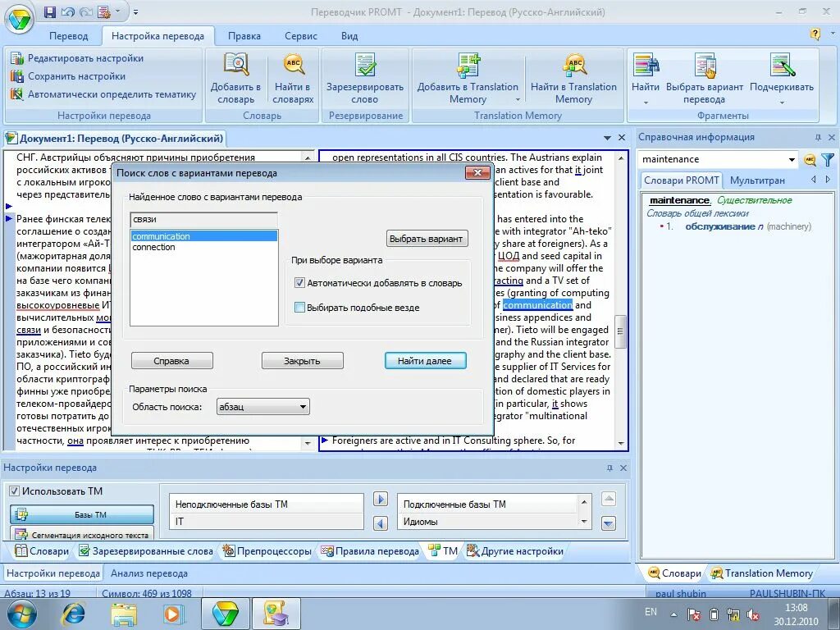This screenshot has width=840, height=630.
Task: Move TM base left with arrow button
Action: [381, 523]
